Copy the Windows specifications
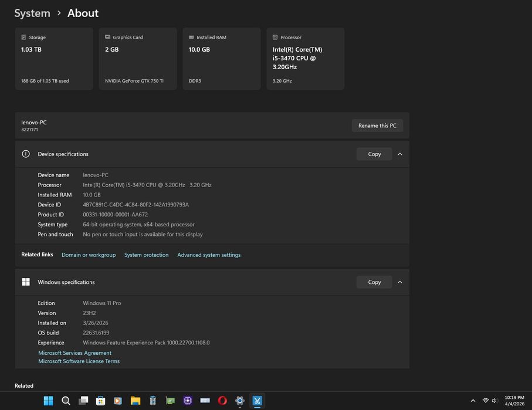This screenshot has width=532, height=410. click(x=374, y=282)
